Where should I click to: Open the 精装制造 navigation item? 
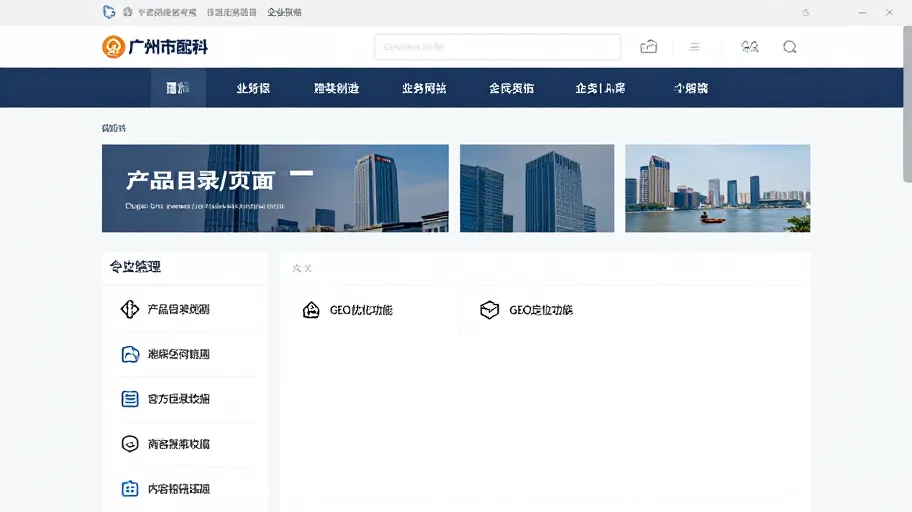[x=336, y=88]
